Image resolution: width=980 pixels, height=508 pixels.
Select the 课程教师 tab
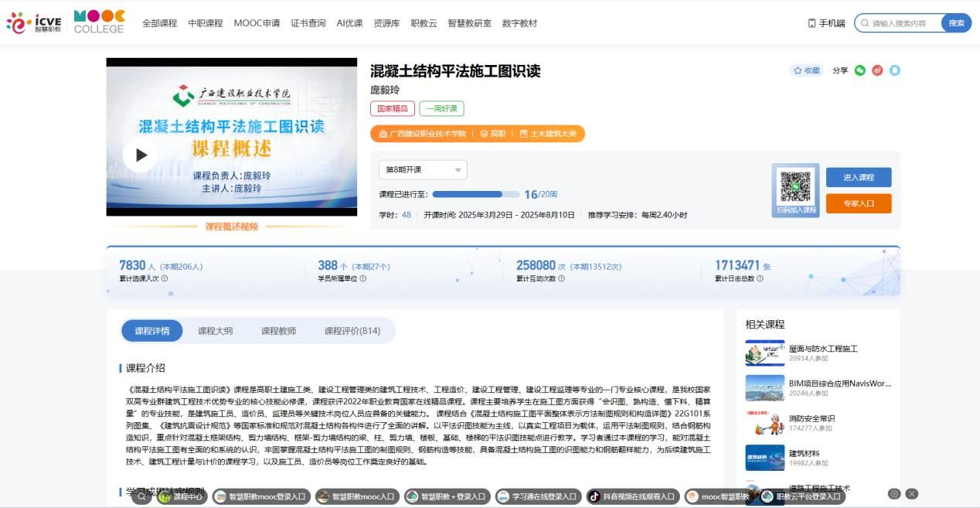278,331
